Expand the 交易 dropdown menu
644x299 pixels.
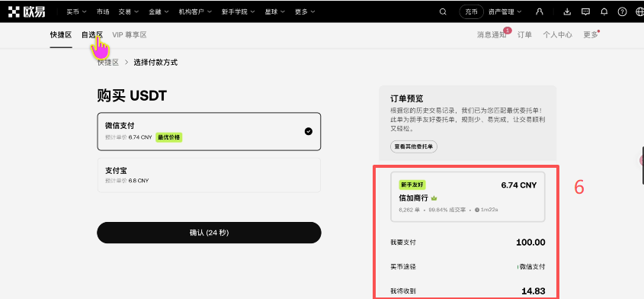[x=129, y=12]
